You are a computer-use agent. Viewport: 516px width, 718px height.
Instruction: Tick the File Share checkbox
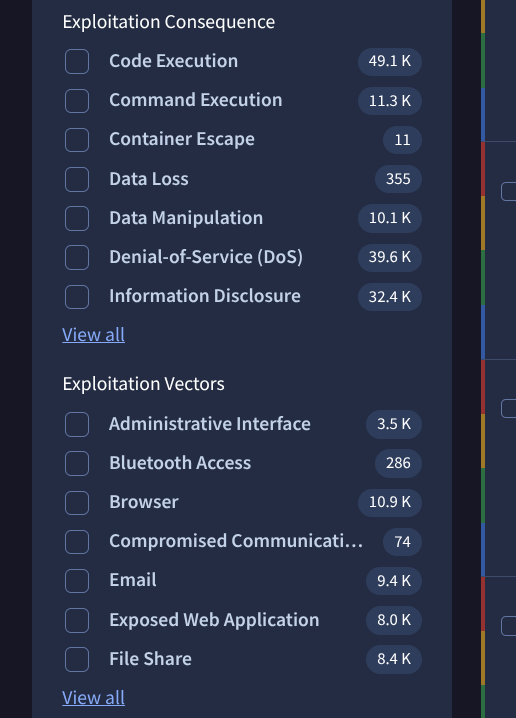77,659
